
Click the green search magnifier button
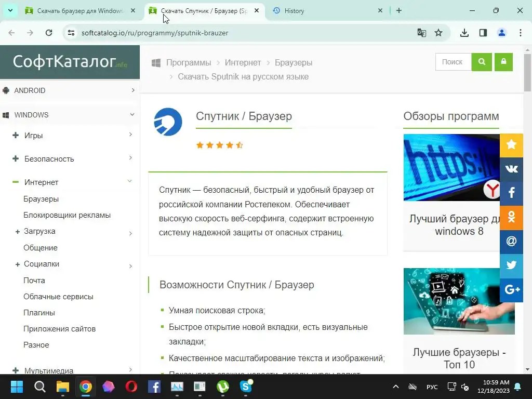pyautogui.click(x=482, y=62)
